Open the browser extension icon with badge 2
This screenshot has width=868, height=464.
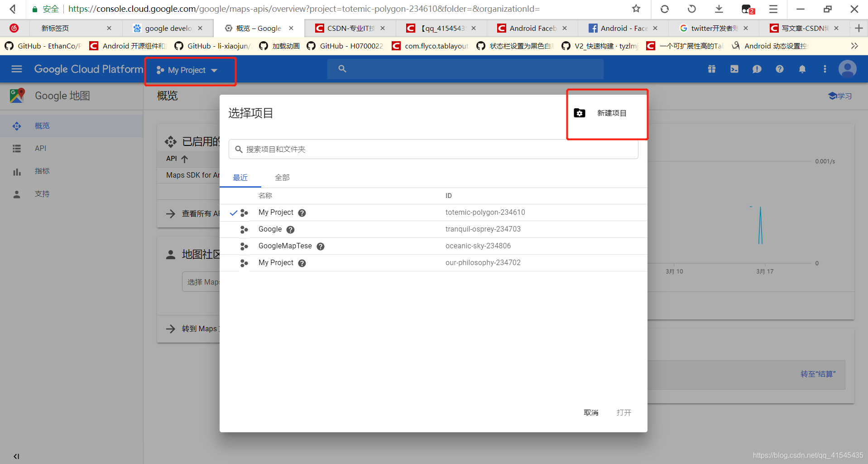point(748,9)
